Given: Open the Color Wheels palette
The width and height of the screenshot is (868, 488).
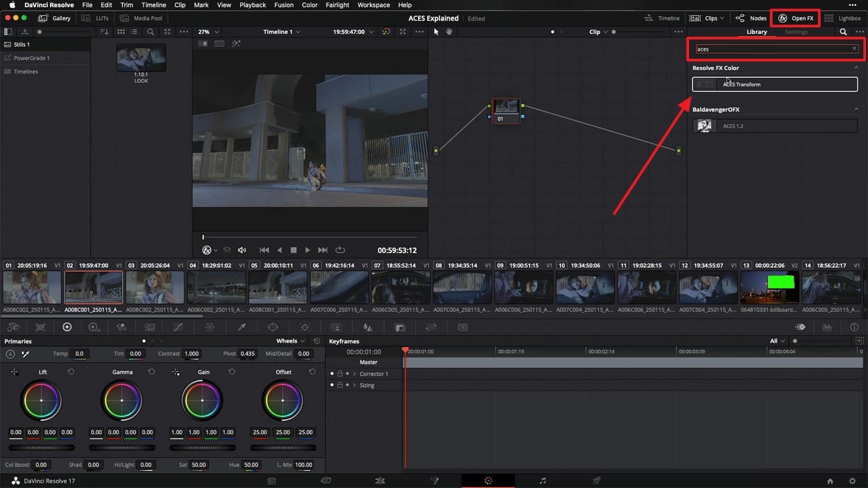Looking at the screenshot, I should click(x=67, y=326).
